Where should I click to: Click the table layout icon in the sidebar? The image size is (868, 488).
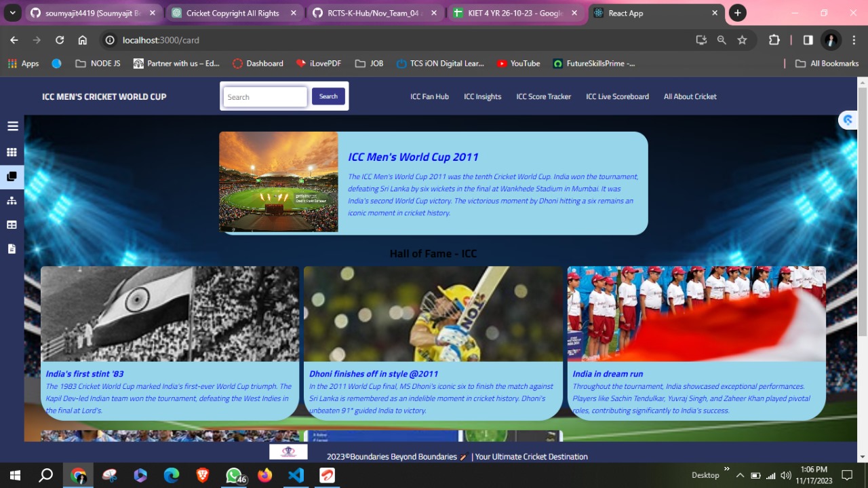tap(12, 225)
